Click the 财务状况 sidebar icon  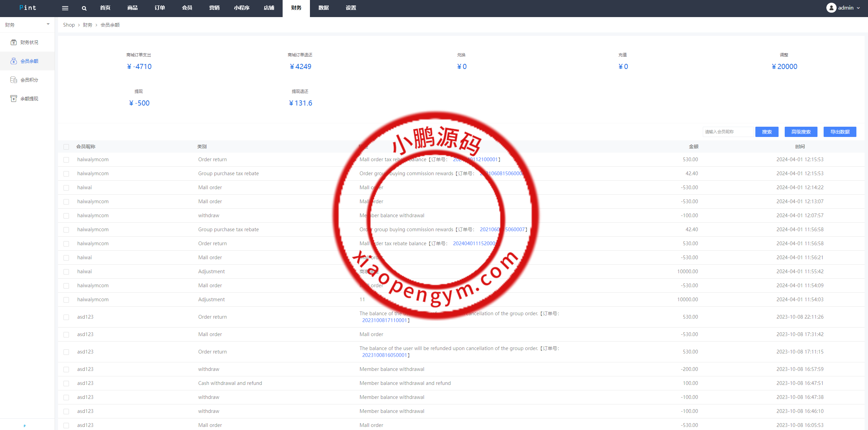point(14,42)
